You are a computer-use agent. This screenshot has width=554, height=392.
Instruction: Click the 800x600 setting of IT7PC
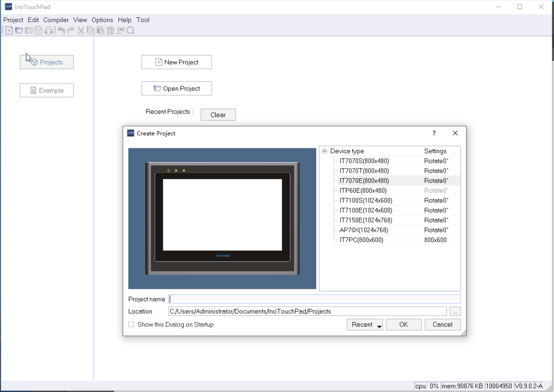pos(435,240)
